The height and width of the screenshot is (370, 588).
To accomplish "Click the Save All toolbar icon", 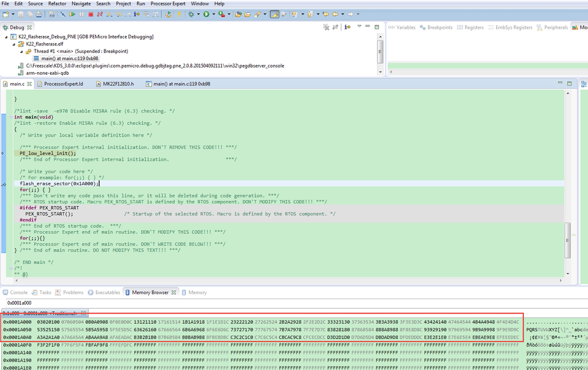I will click(29, 14).
